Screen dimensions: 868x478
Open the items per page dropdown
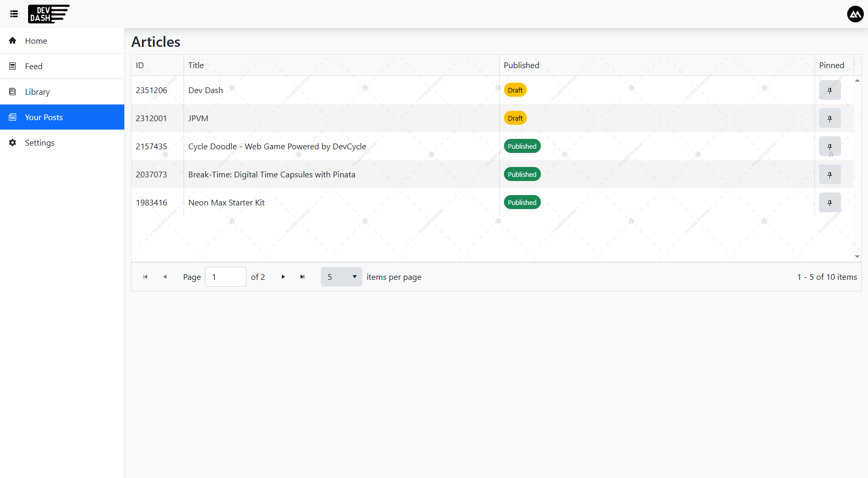pyautogui.click(x=341, y=277)
